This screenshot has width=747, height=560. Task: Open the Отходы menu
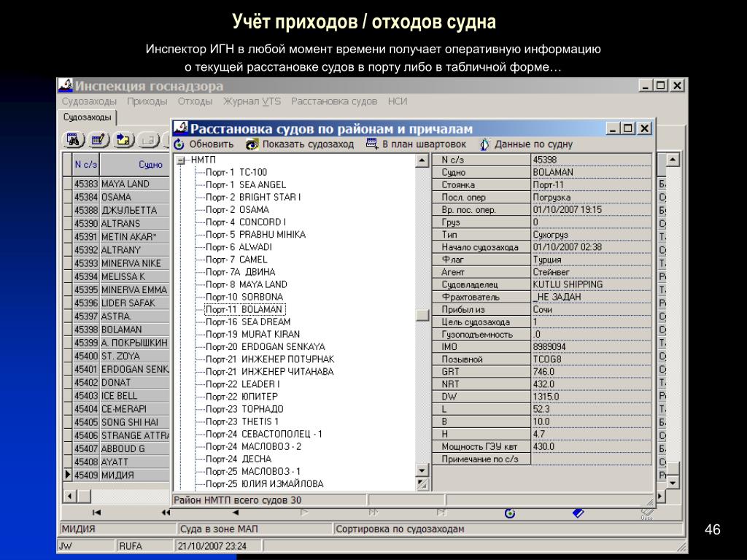pos(195,101)
